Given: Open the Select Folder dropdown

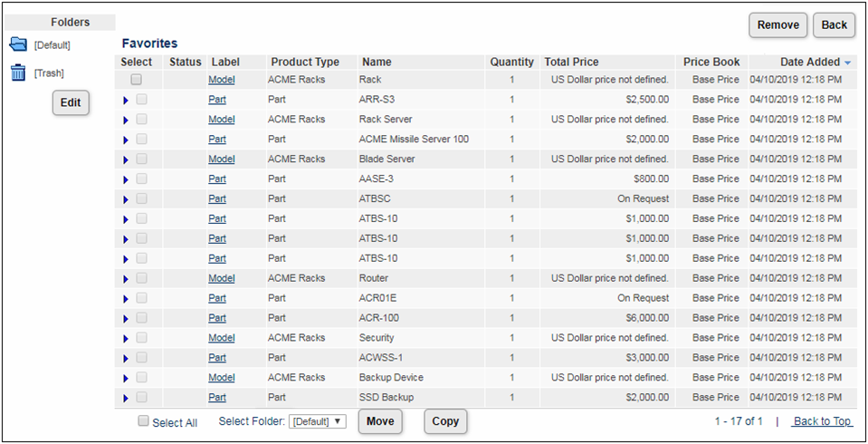Looking at the screenshot, I should [317, 421].
